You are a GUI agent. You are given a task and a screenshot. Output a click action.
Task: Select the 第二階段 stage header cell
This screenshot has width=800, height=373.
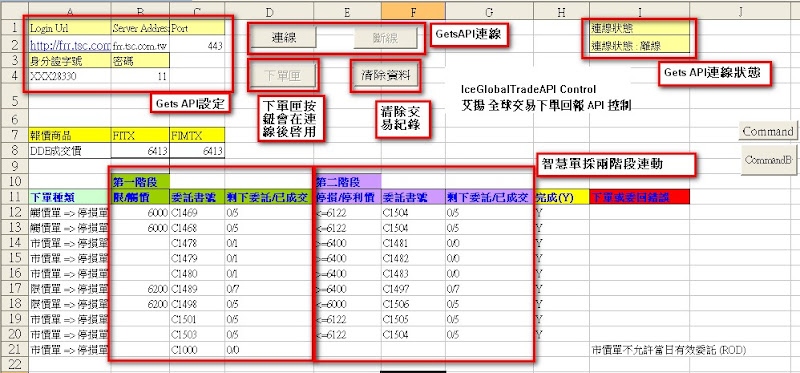point(347,181)
